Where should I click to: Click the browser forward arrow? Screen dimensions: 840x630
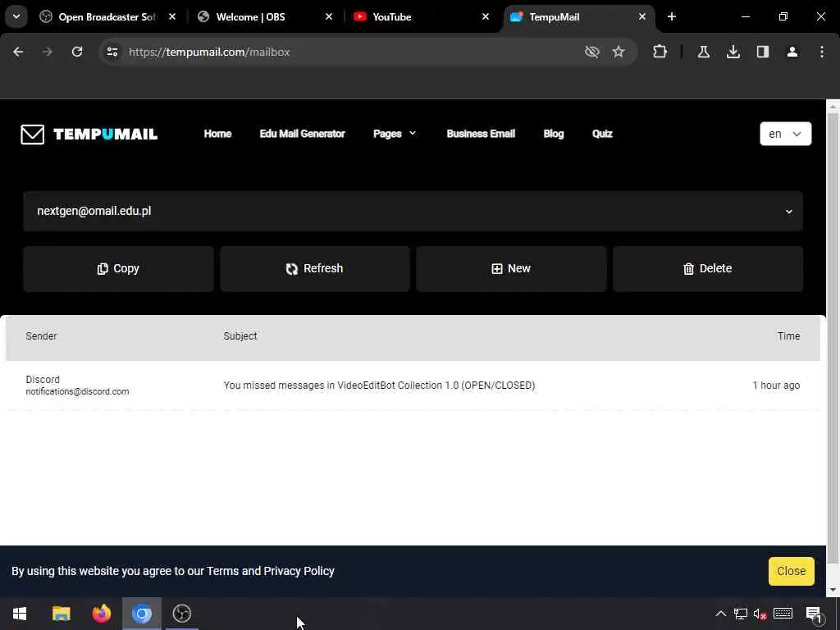pyautogui.click(x=47, y=52)
